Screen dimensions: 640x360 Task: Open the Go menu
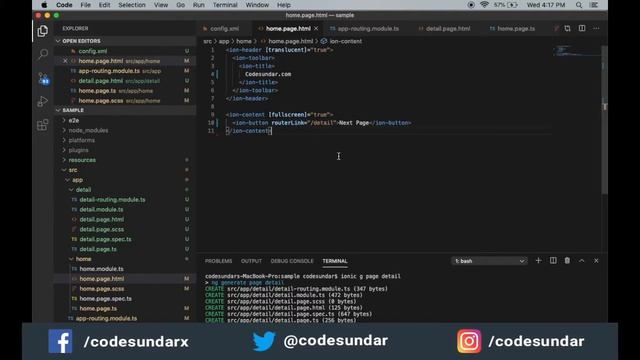[180, 5]
